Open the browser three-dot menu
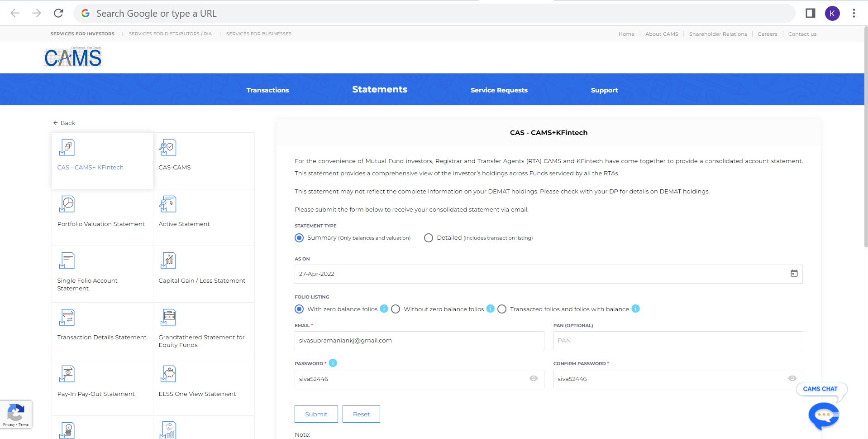868x439 pixels. [854, 13]
